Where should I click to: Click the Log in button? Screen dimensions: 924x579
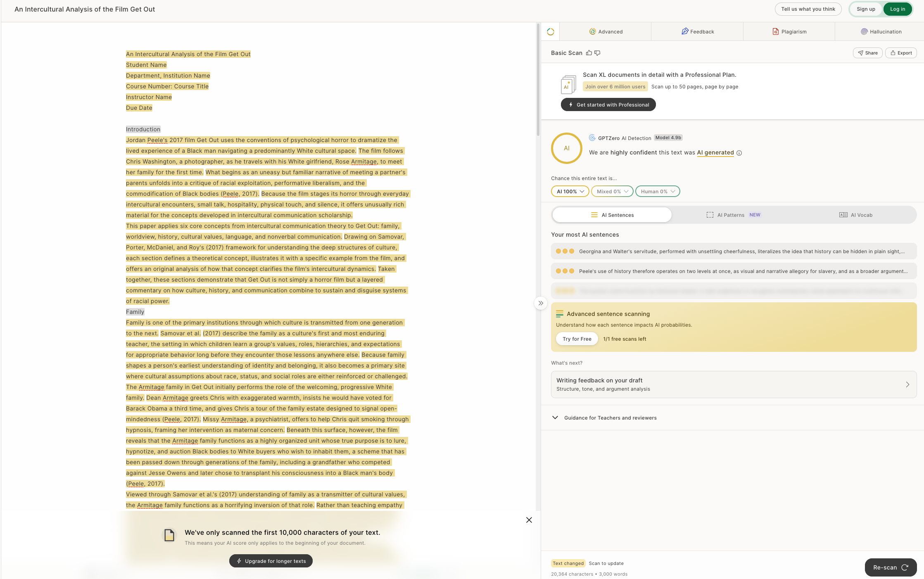point(898,9)
